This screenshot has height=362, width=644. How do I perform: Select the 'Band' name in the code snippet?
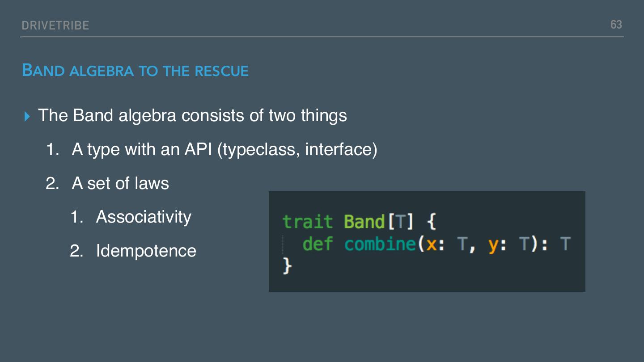click(x=364, y=222)
